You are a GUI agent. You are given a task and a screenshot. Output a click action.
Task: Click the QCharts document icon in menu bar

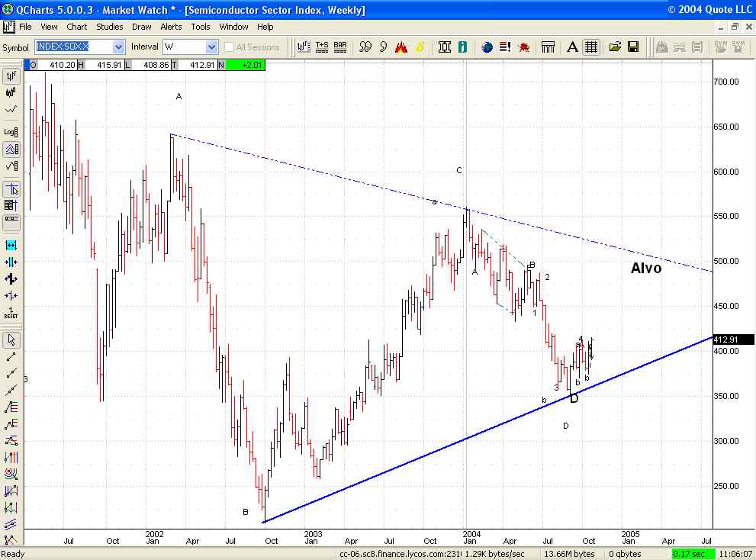[8, 27]
